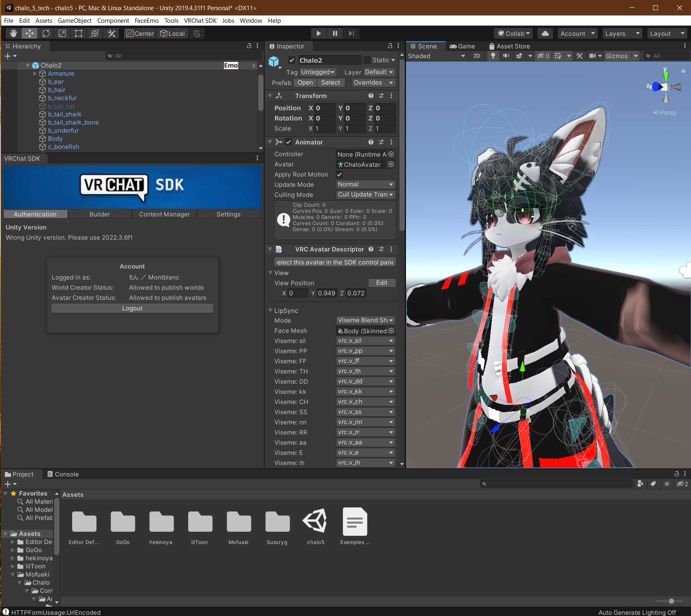Click the search by label icon in Project
Viewport: 691px width, 616px height.
[x=653, y=484]
